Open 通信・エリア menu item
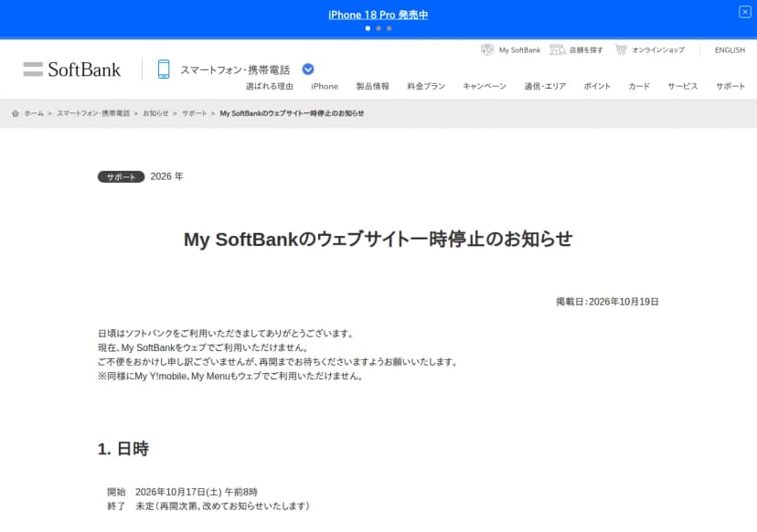Screen dimensions: 757x532 click(545, 87)
